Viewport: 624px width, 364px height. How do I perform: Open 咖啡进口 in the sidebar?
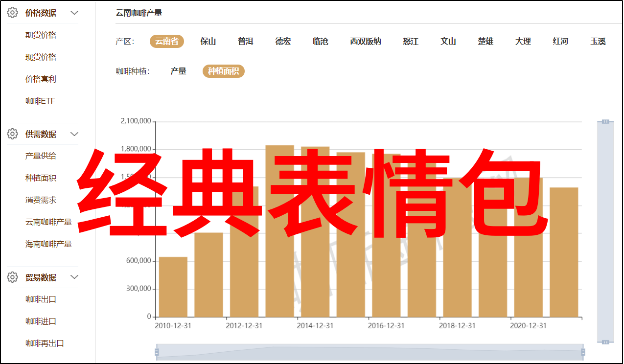tap(41, 321)
